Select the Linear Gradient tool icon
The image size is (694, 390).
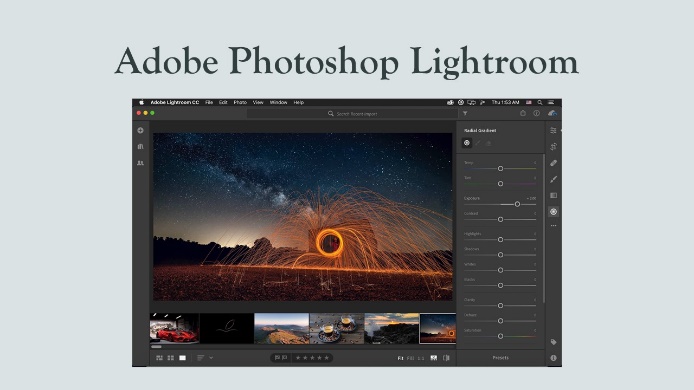(x=553, y=195)
